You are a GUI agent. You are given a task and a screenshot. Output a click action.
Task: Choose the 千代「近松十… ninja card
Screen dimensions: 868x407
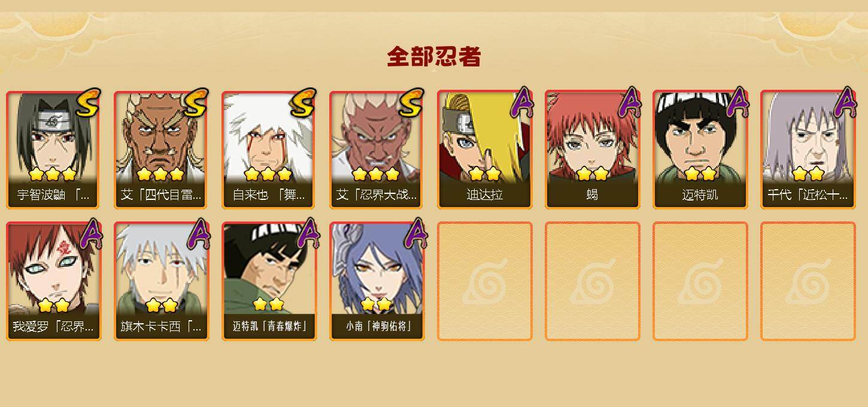pos(808,150)
